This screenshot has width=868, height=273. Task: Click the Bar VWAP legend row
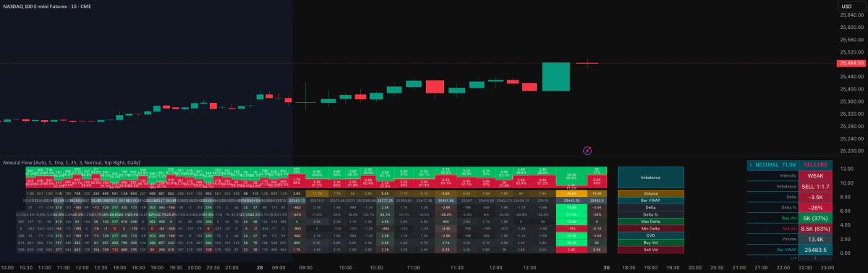pos(650,201)
